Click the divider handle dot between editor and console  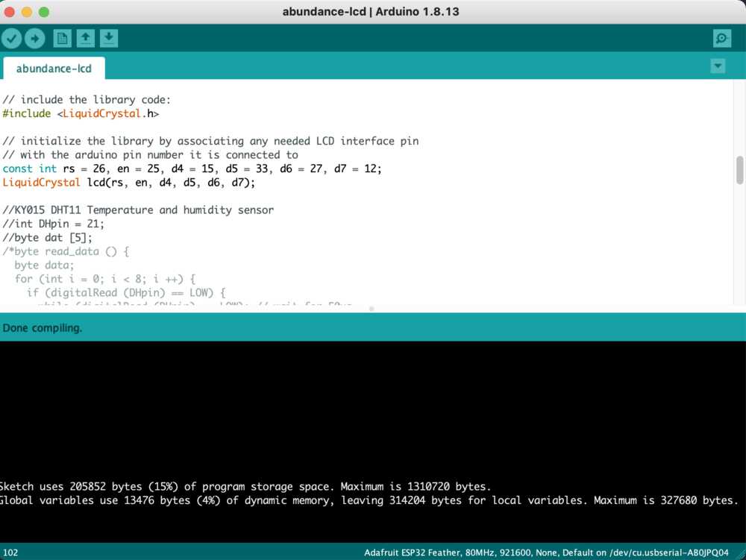(372, 309)
